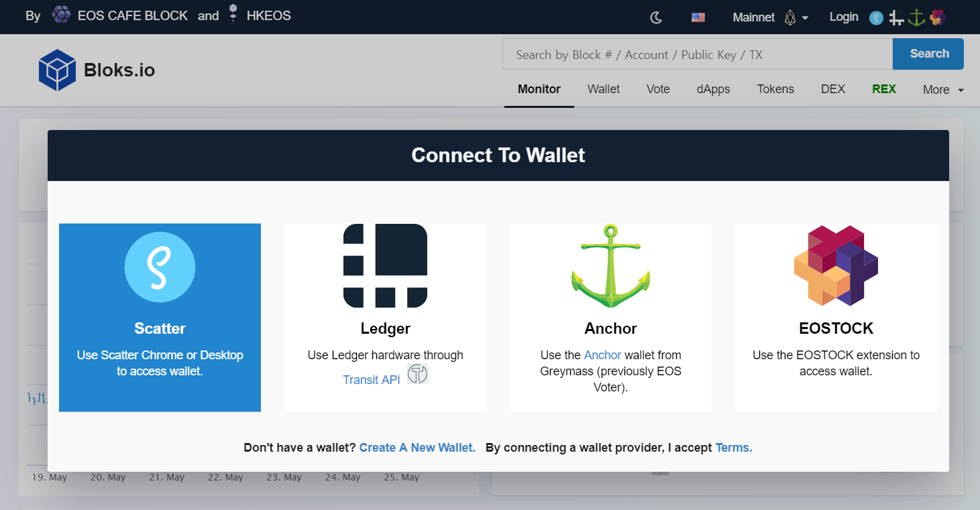This screenshot has height=510, width=980.
Task: Open the Transit API link
Action: point(372,379)
